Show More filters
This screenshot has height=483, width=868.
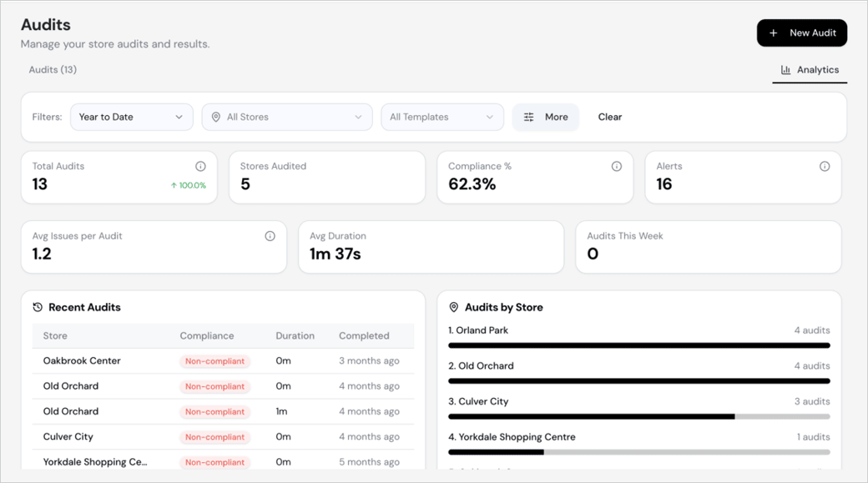click(546, 117)
